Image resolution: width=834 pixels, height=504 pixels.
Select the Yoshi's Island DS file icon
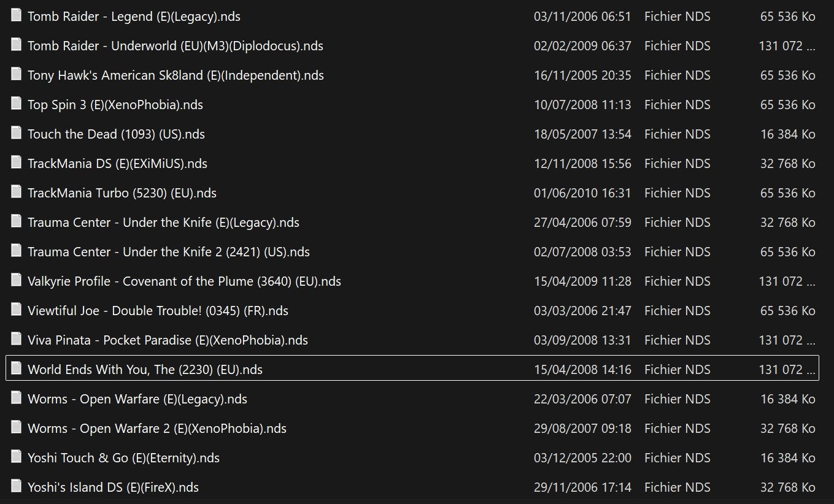[x=16, y=487]
